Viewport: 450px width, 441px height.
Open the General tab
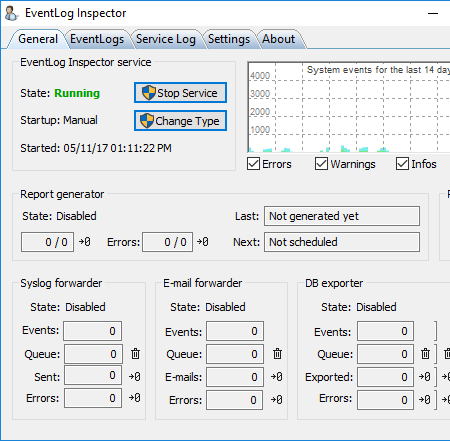coord(38,39)
